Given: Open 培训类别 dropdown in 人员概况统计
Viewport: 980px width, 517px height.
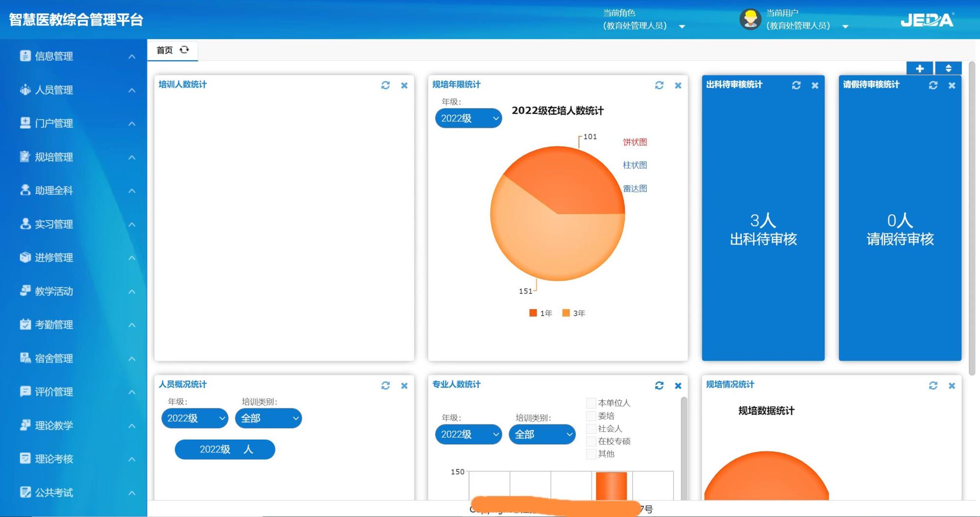Looking at the screenshot, I should (x=268, y=418).
